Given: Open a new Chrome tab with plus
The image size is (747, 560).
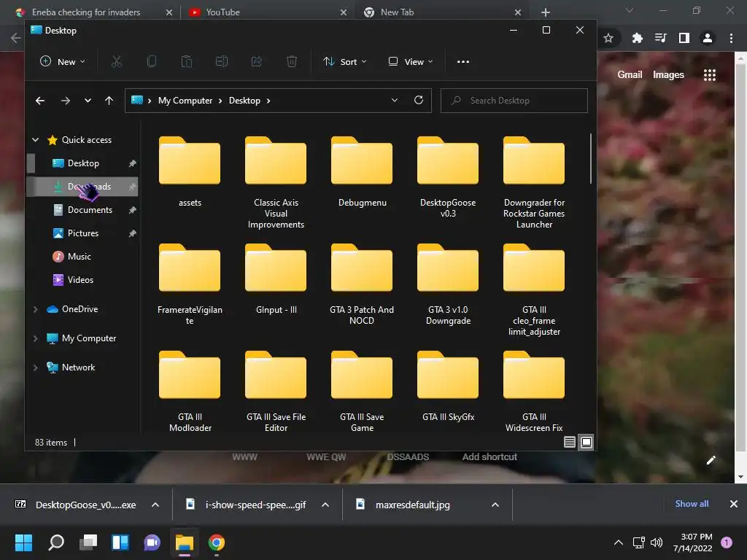Looking at the screenshot, I should pos(546,12).
